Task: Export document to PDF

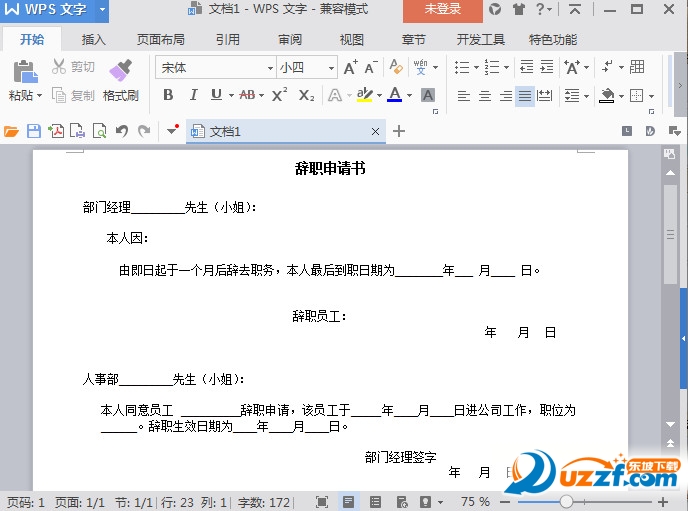Action: point(56,131)
